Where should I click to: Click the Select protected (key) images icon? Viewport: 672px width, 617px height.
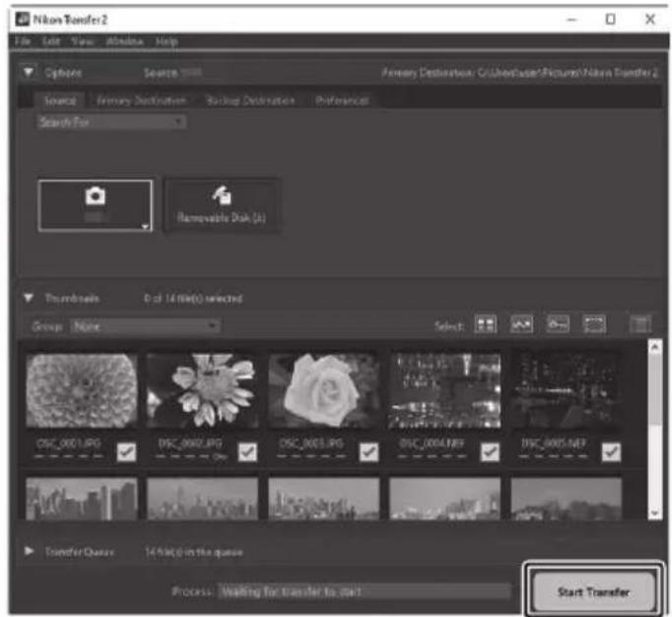tap(558, 324)
